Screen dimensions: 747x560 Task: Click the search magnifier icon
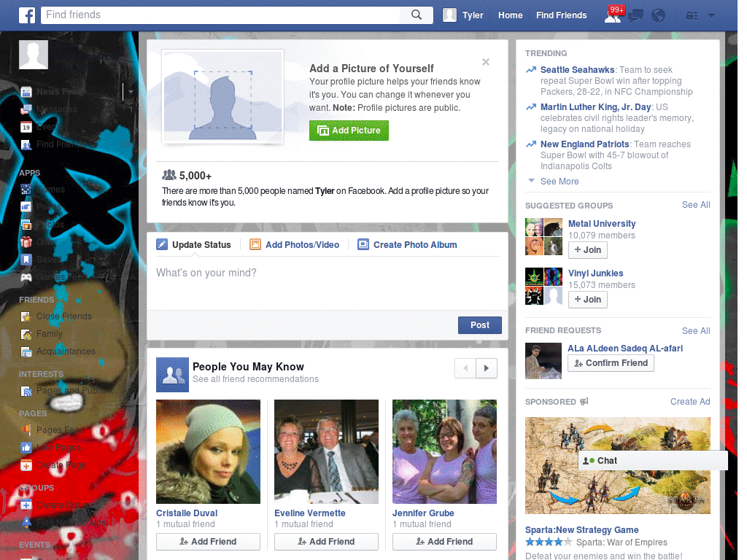coord(417,15)
